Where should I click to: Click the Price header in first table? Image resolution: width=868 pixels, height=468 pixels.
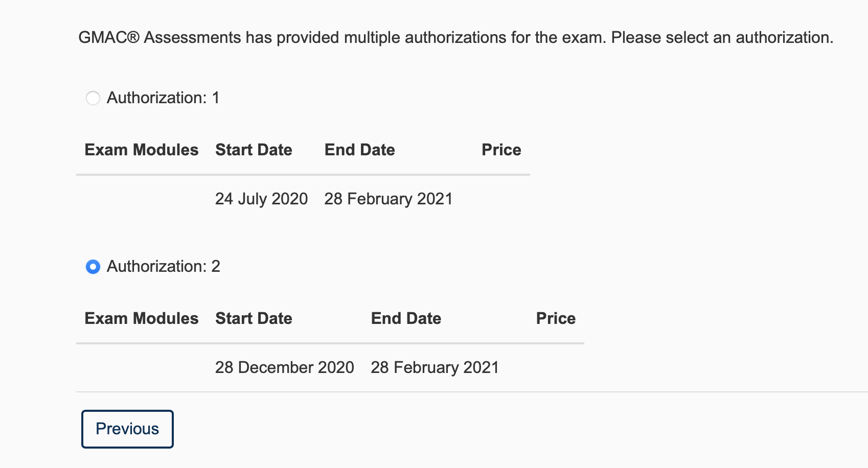[501, 149]
